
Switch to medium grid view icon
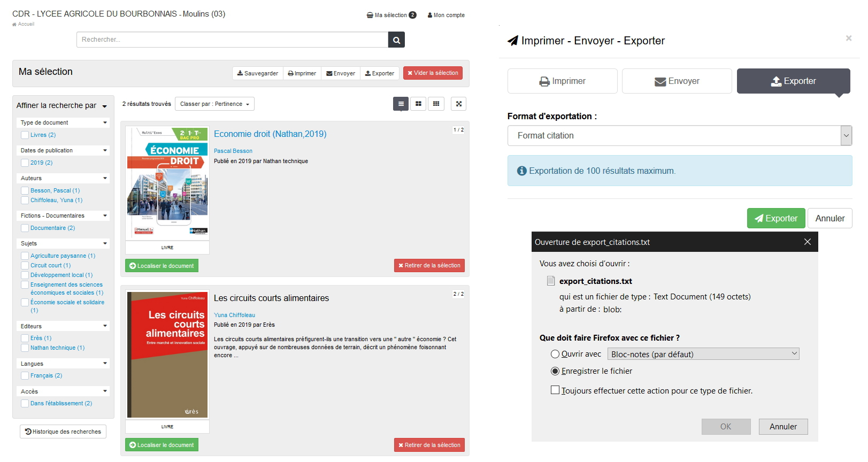418,104
